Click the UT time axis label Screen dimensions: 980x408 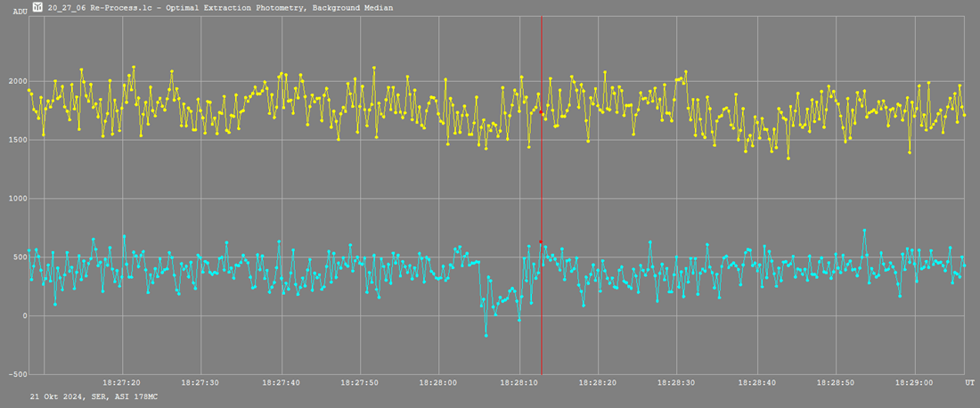pyautogui.click(x=968, y=381)
